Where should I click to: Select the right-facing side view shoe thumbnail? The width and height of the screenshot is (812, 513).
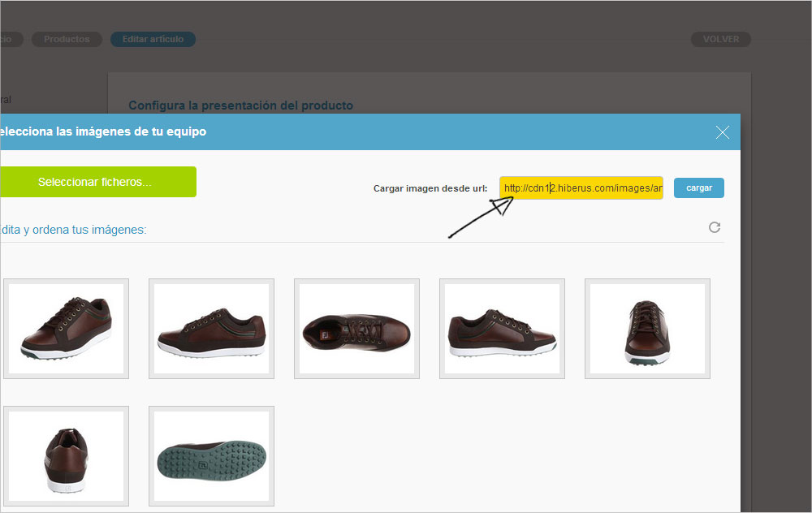(x=502, y=329)
